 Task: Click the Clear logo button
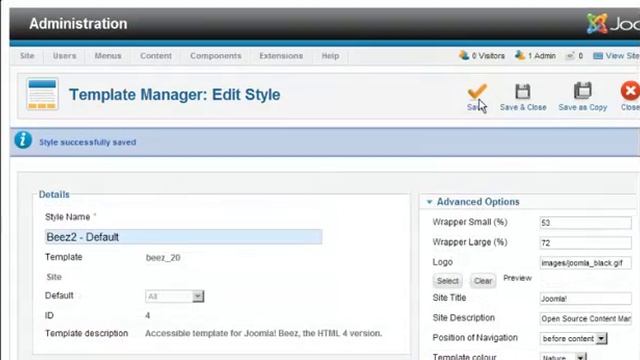pyautogui.click(x=483, y=281)
